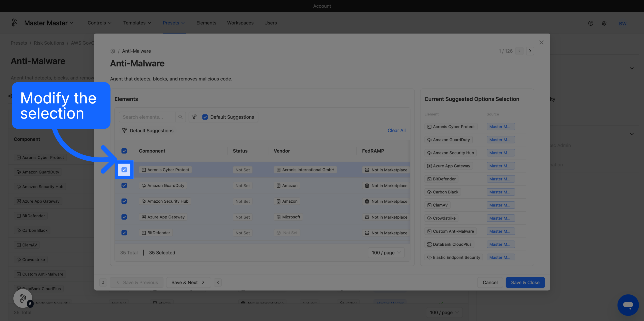Click Cancel button
This screenshot has height=321, width=644.
490,283
